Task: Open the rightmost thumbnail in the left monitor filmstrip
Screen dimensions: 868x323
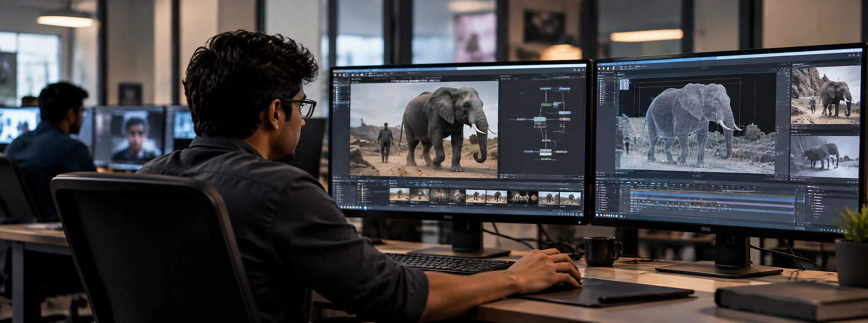Action: click(570, 198)
